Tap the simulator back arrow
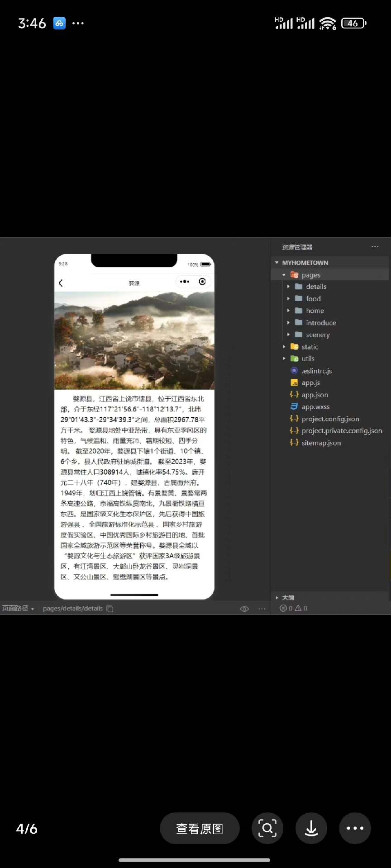The image size is (391, 868). tap(61, 283)
